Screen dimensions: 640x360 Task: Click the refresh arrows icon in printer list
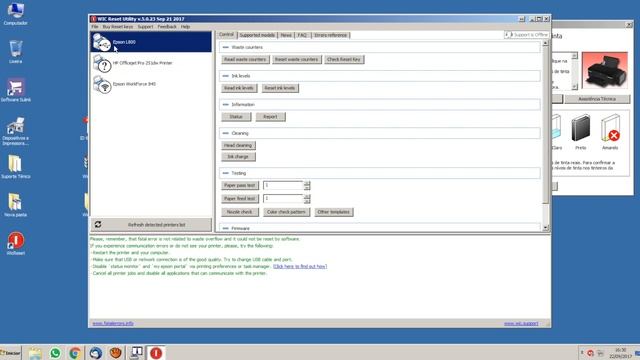(x=98, y=224)
